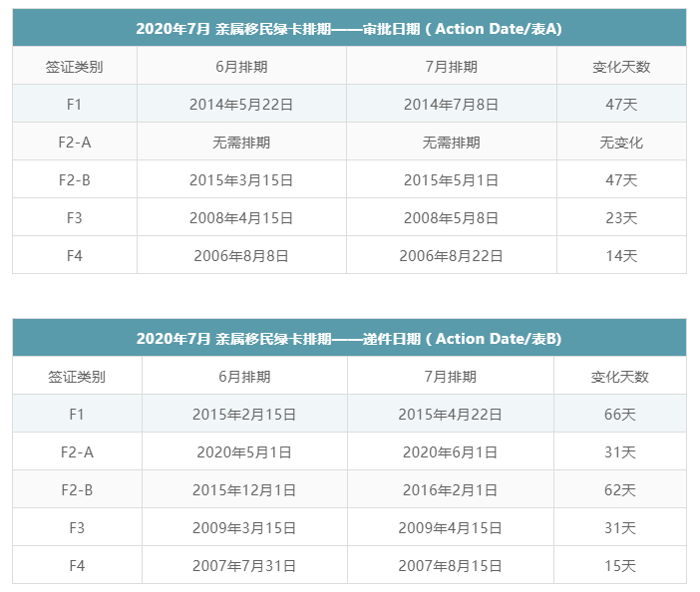Select the 62天 change value
Screen dimensions: 700x592
point(619,490)
